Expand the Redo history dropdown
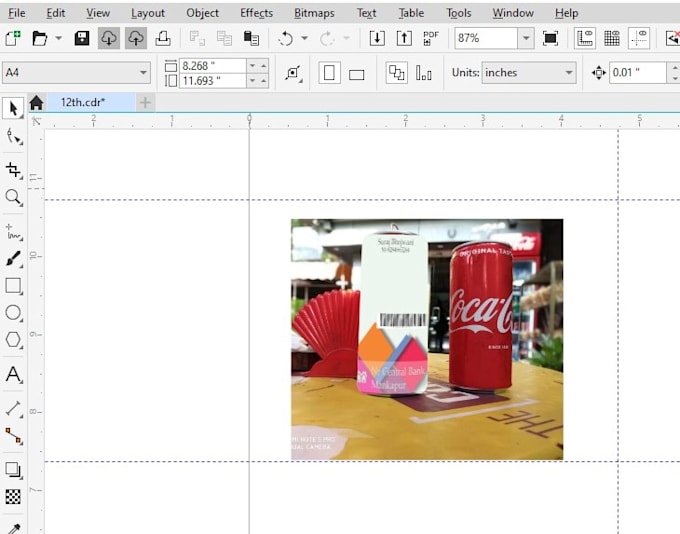The image size is (680, 534). [x=346, y=38]
